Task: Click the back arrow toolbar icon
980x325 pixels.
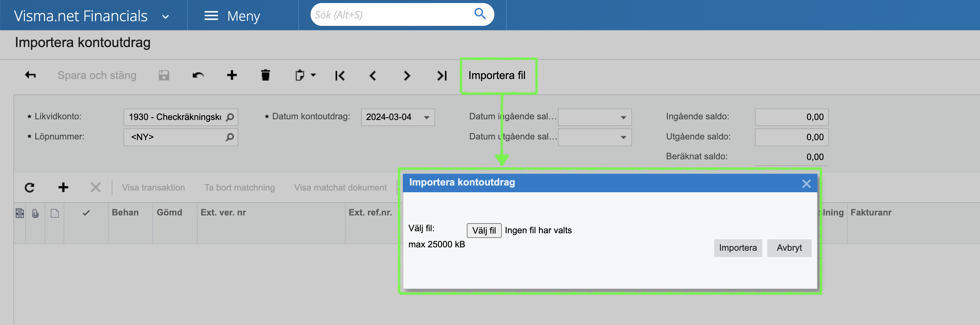Action: (x=30, y=75)
